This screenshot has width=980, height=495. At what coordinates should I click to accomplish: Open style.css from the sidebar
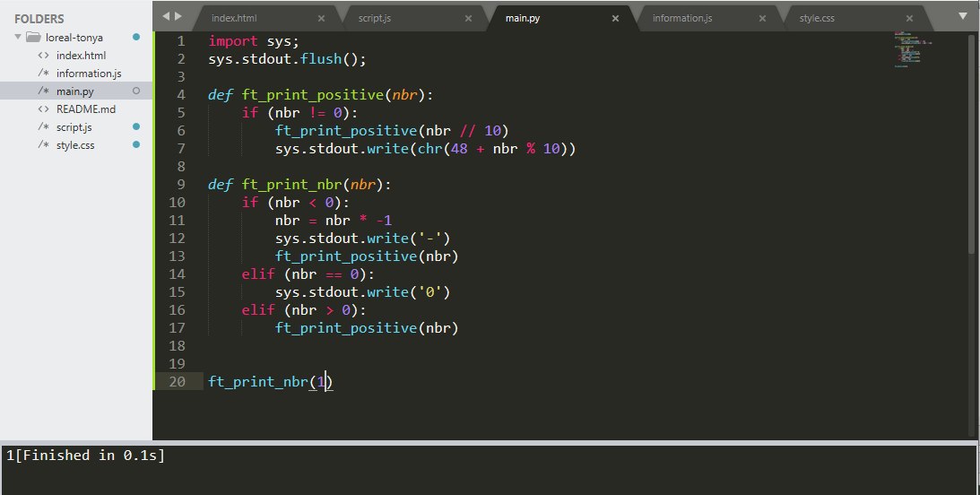pyautogui.click(x=75, y=145)
